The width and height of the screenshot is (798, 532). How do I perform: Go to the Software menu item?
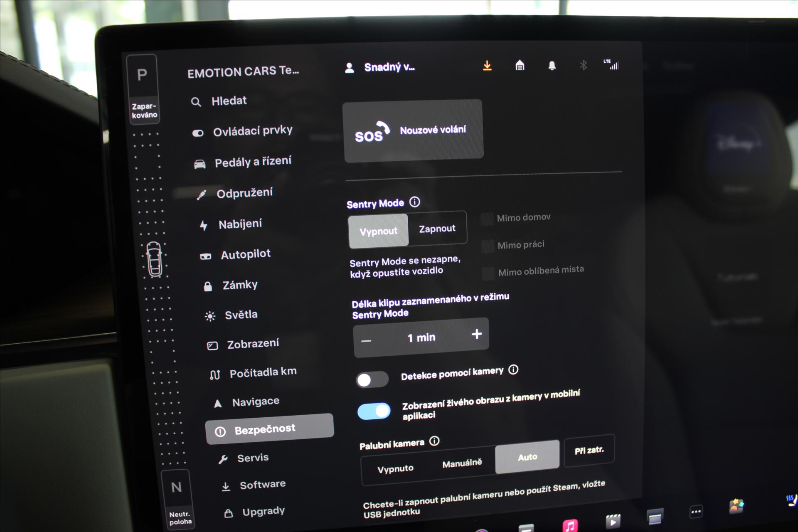point(262,485)
